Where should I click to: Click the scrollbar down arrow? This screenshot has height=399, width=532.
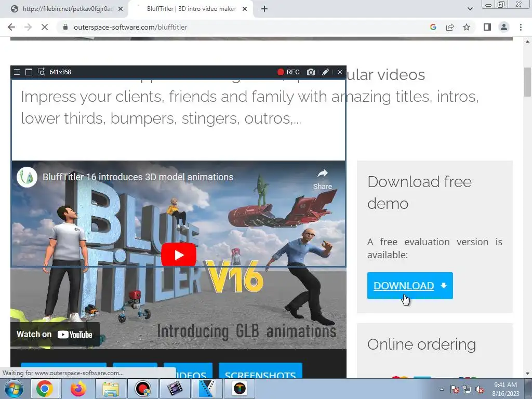[528, 374]
